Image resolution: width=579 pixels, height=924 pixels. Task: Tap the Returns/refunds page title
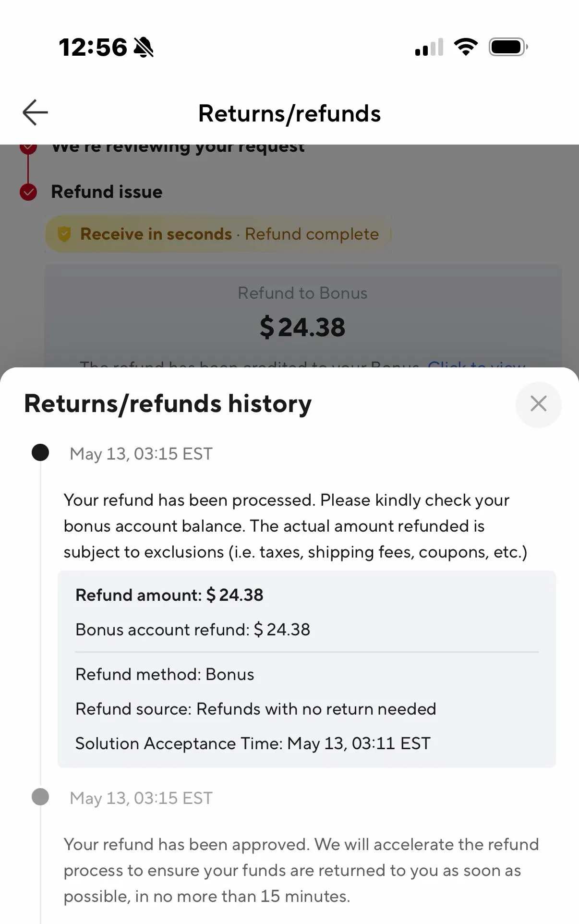(289, 113)
